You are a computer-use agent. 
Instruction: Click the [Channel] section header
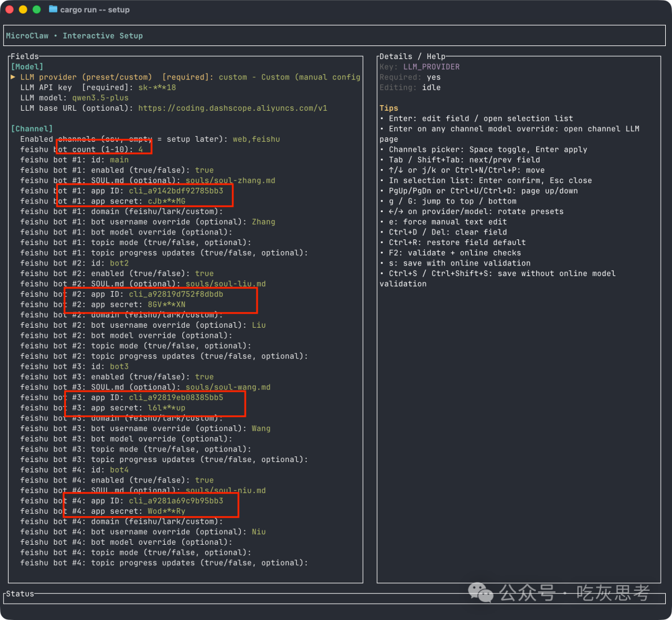[32, 129]
